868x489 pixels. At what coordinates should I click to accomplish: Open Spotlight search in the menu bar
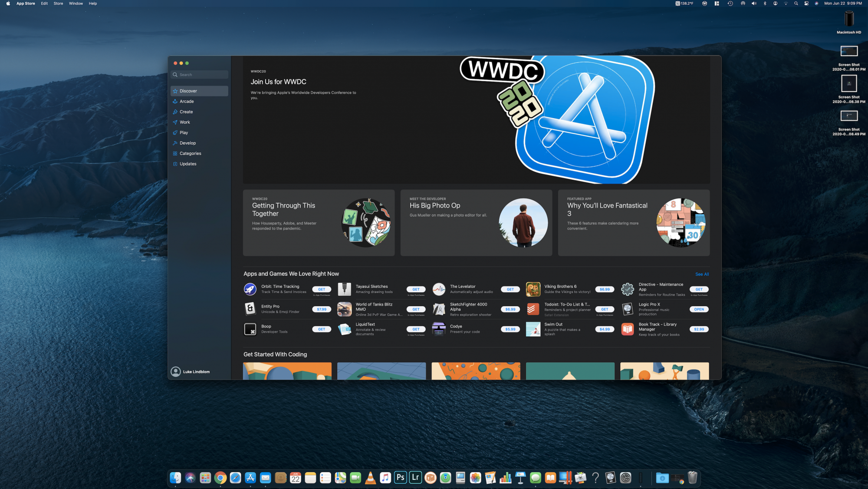(x=796, y=3)
